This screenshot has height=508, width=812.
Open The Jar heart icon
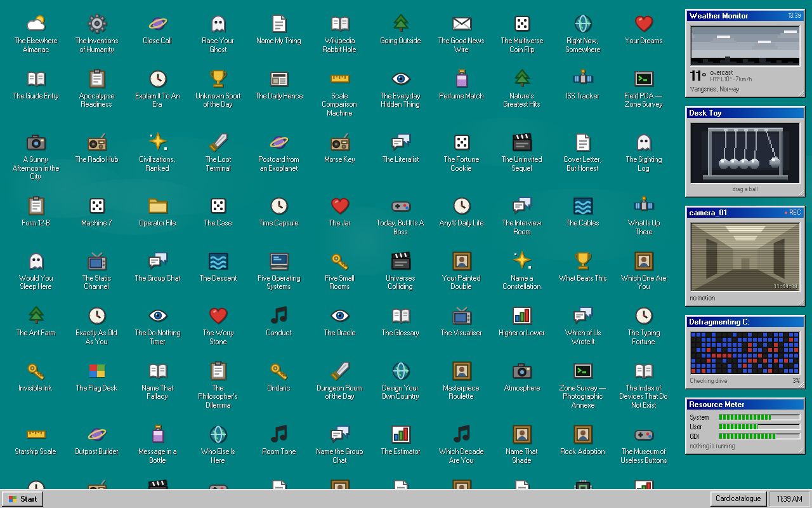[340, 206]
